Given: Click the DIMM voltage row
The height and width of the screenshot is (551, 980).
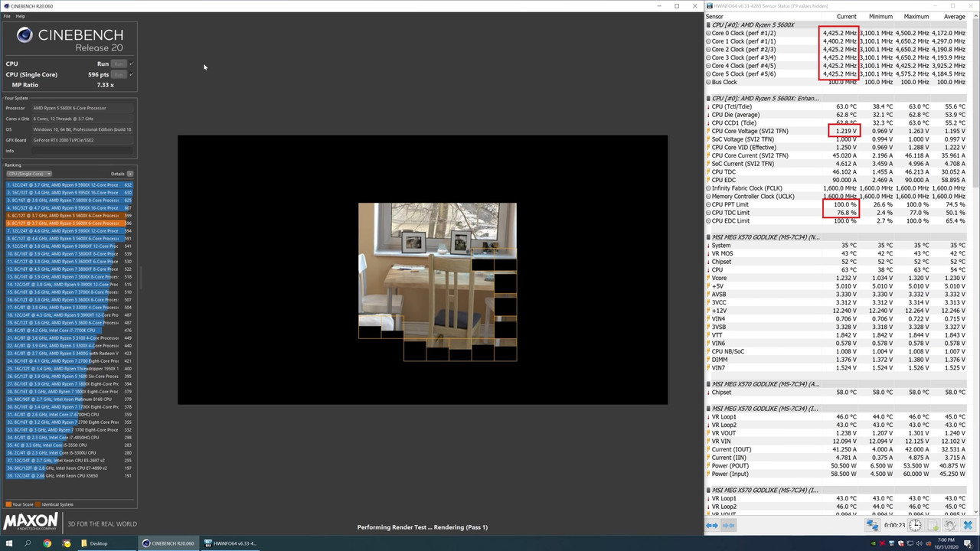Looking at the screenshot, I should (836, 360).
